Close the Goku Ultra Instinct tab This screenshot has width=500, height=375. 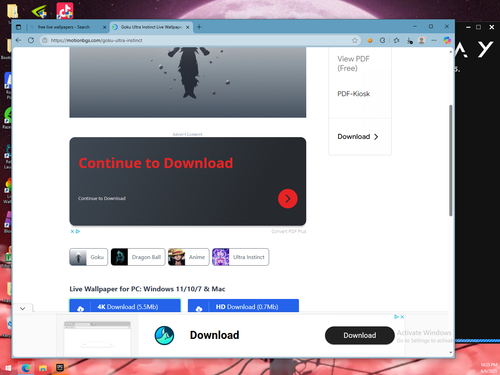click(x=187, y=27)
